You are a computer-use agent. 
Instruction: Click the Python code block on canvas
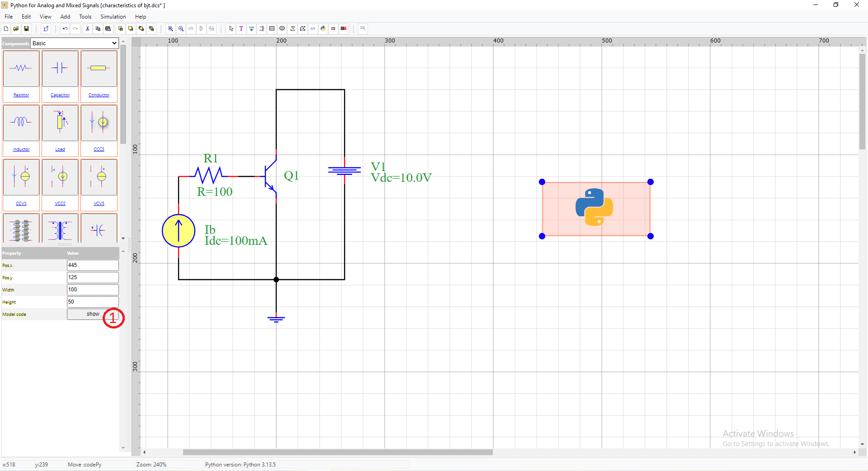(596, 209)
